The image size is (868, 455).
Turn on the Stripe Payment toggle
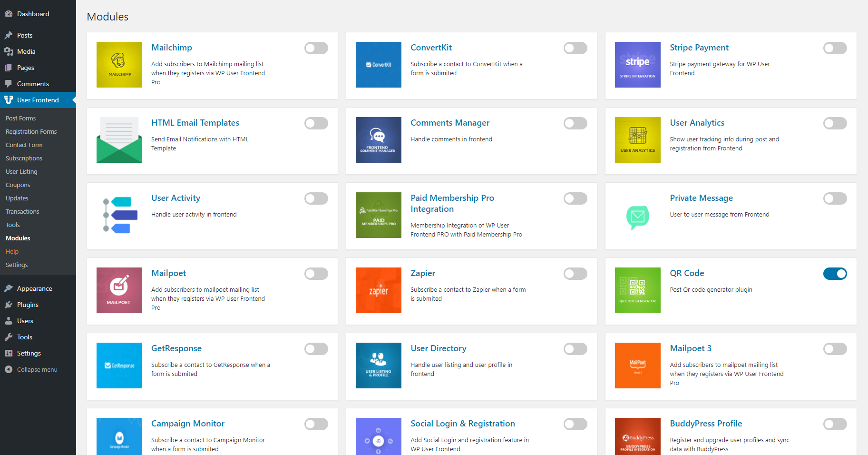[835, 48]
